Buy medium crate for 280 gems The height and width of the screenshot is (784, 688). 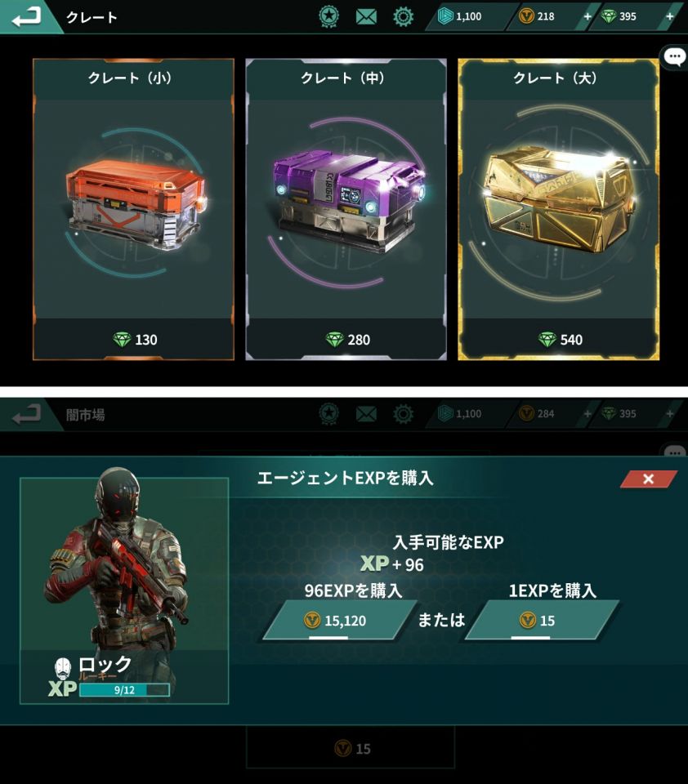346,340
